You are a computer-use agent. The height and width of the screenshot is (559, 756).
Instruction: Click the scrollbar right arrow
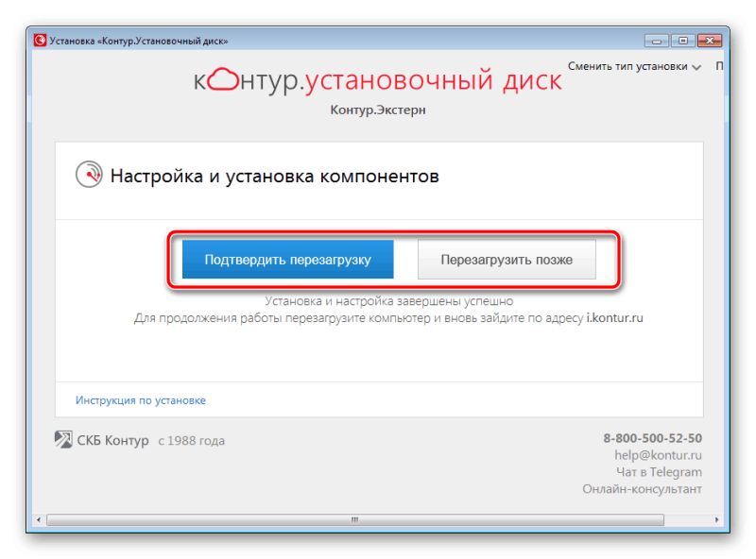(x=717, y=519)
